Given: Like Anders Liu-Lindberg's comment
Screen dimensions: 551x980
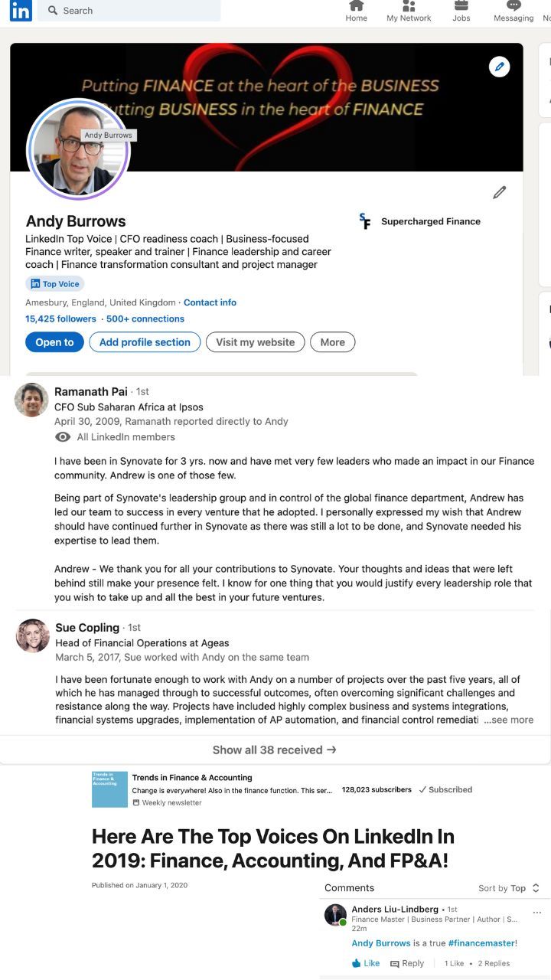Looking at the screenshot, I should click(x=366, y=963).
